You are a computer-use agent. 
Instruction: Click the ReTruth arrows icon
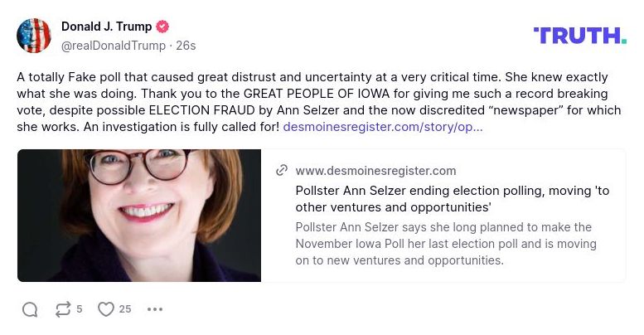tap(62, 309)
